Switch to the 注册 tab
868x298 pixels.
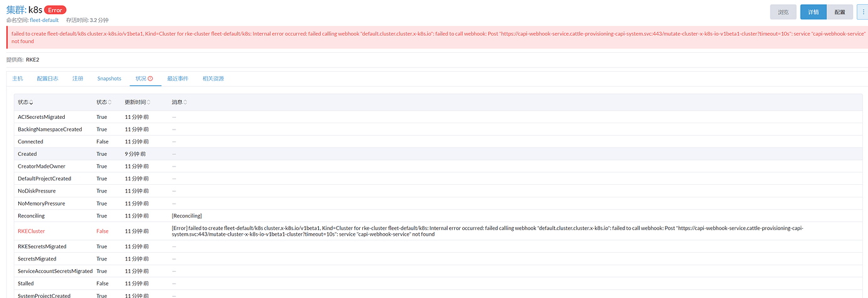[77, 79]
